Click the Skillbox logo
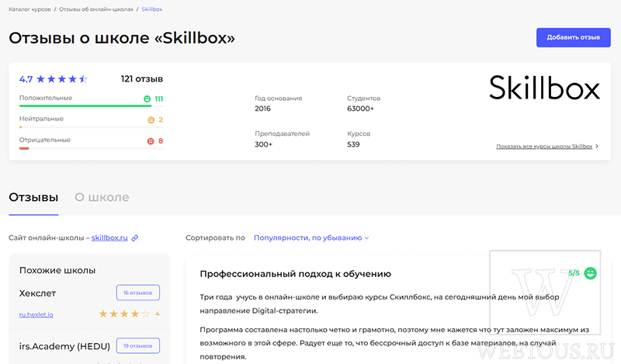This screenshot has height=364, width=621. [545, 88]
